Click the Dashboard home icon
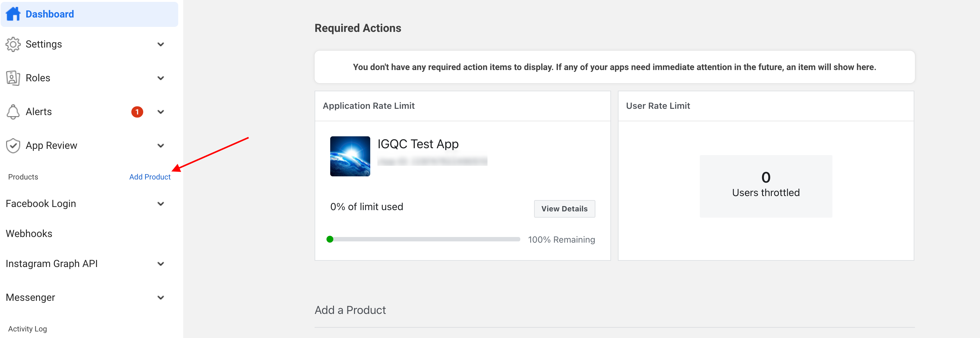Screen dimensions: 980x338 (x=13, y=14)
